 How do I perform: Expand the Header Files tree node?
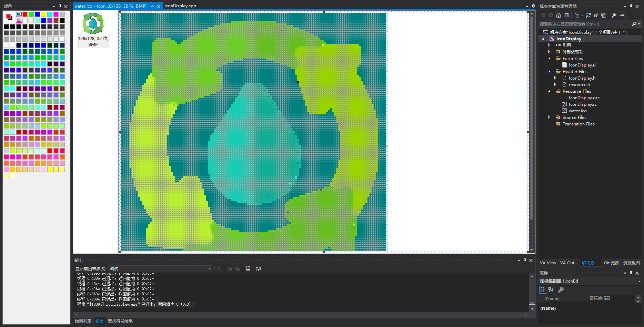tap(550, 71)
